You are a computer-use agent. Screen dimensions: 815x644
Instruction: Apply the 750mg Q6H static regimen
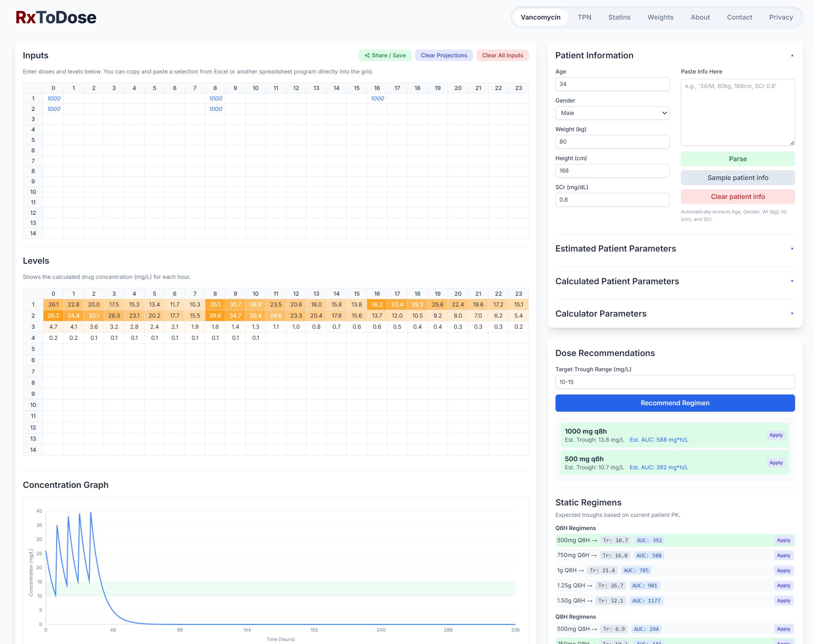(783, 555)
